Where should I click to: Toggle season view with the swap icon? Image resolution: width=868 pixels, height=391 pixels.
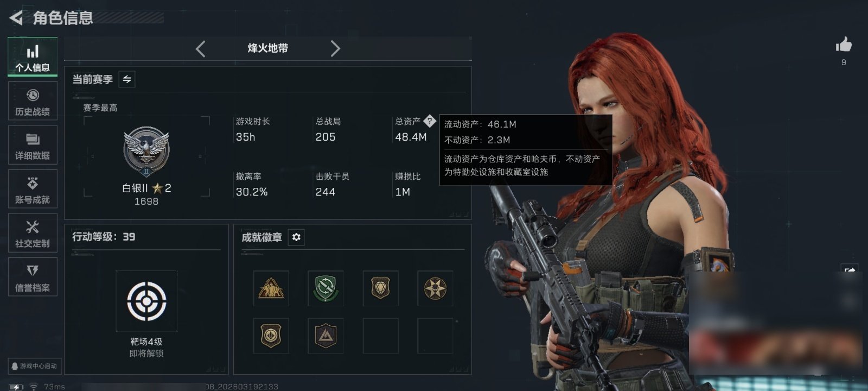(x=127, y=79)
